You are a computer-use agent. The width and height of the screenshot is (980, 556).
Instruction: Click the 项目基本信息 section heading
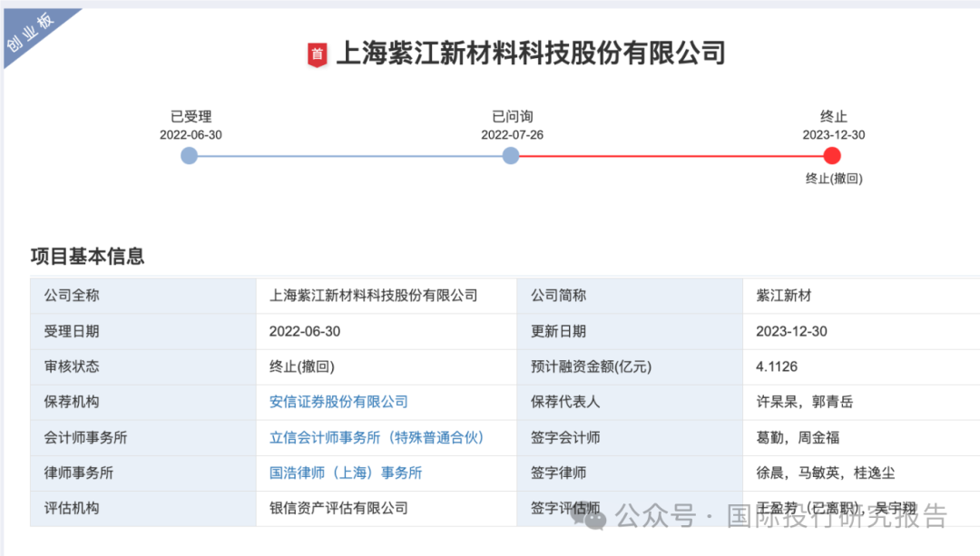pyautogui.click(x=87, y=257)
